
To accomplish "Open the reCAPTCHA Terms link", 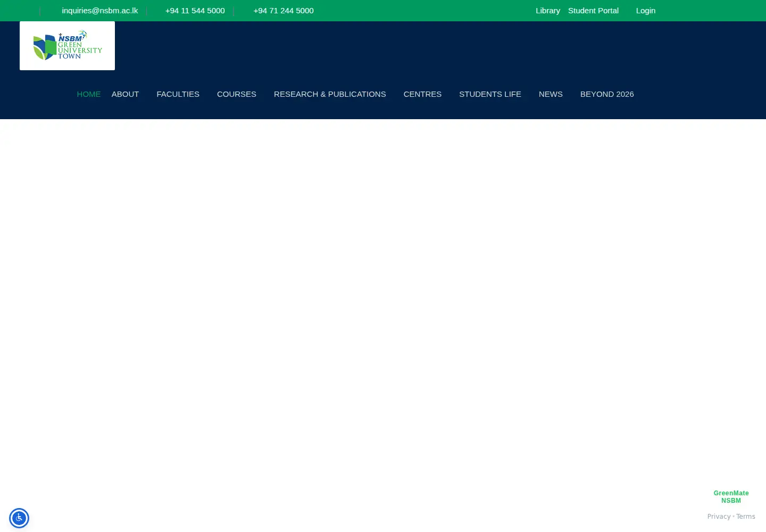I will 746,517.
